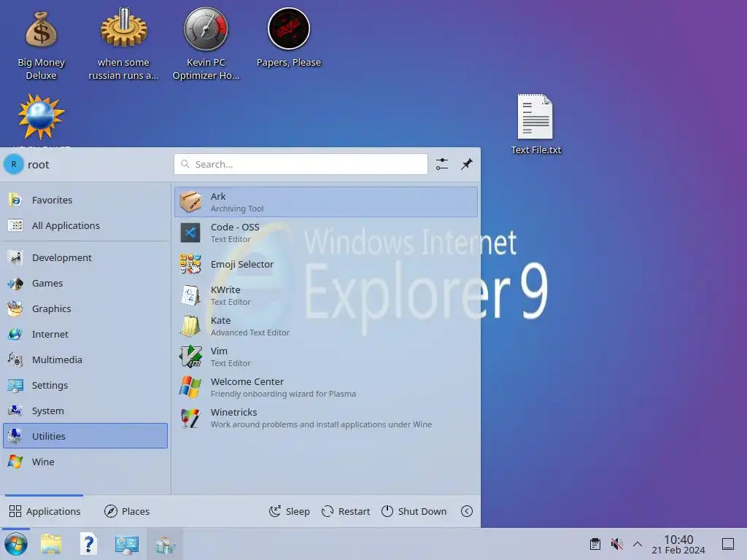
Task: Toggle the pin to keep launcher open
Action: click(466, 164)
